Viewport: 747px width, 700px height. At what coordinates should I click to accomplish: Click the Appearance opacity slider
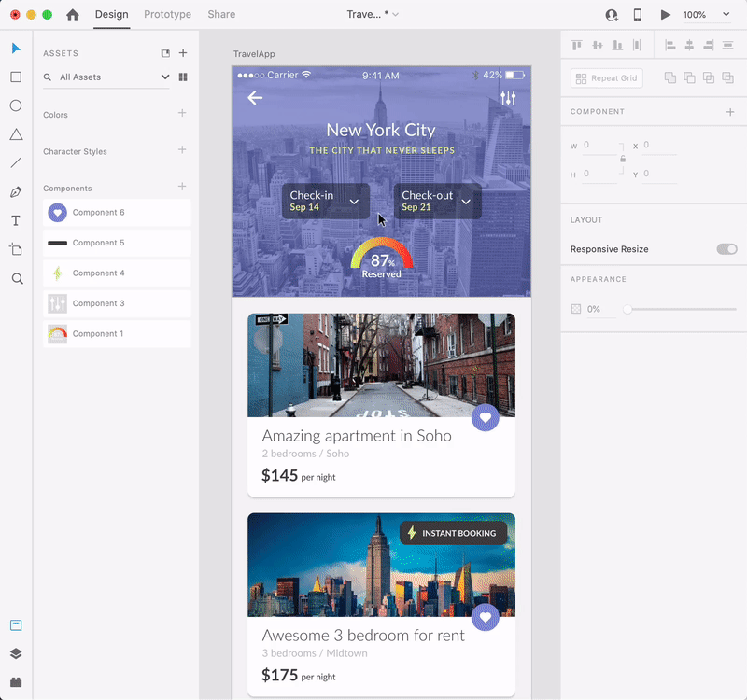click(x=682, y=309)
